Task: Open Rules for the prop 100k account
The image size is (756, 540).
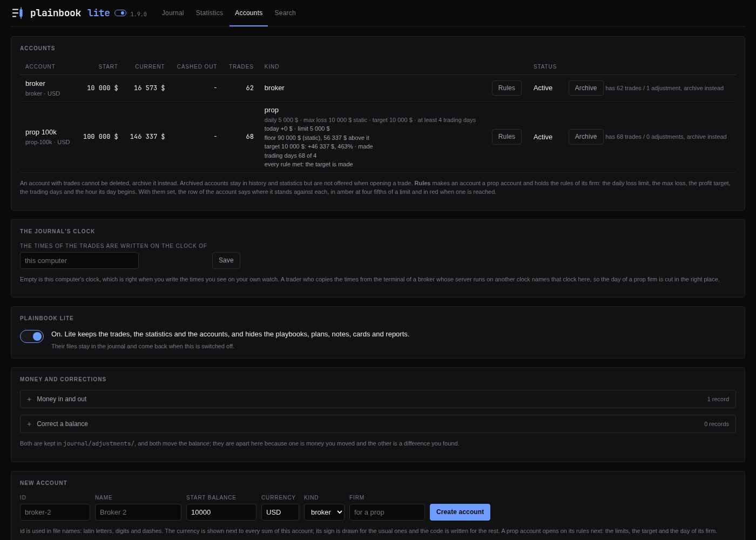Action: pyautogui.click(x=507, y=137)
